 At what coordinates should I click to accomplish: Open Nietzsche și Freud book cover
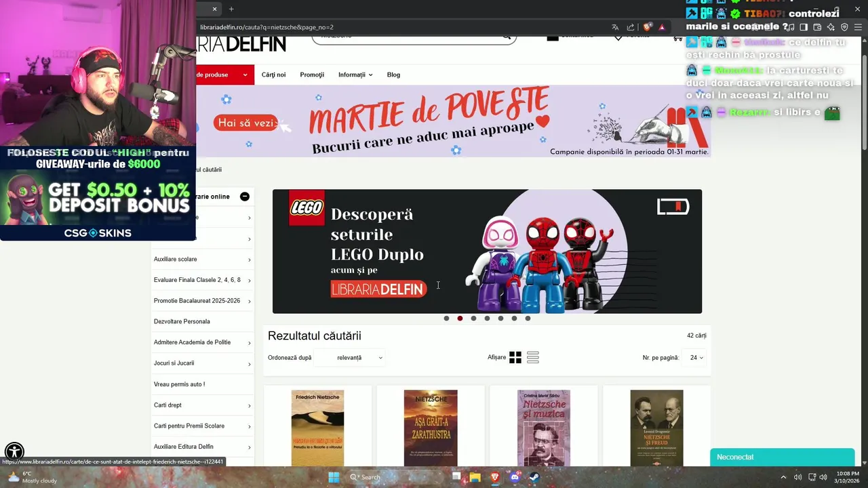pyautogui.click(x=656, y=428)
